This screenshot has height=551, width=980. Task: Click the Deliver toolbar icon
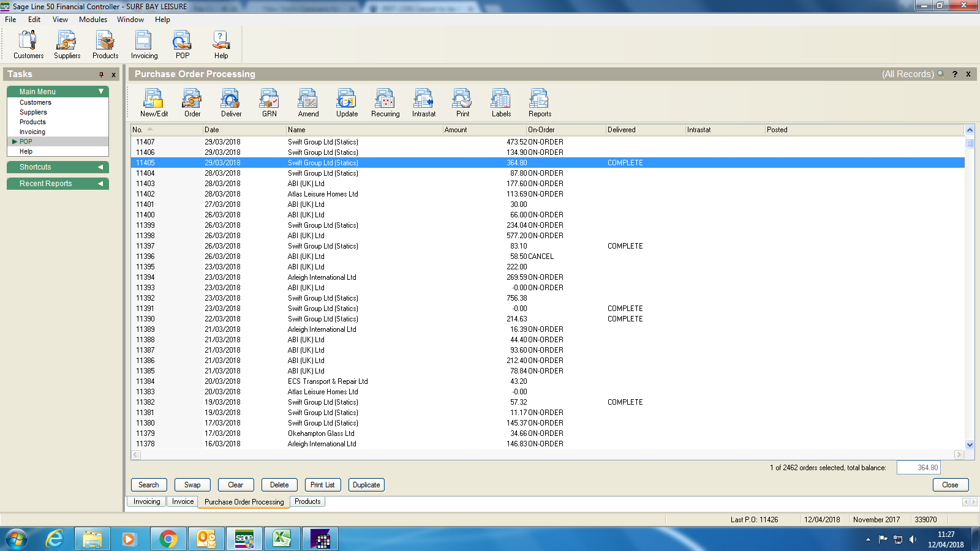[x=231, y=102]
